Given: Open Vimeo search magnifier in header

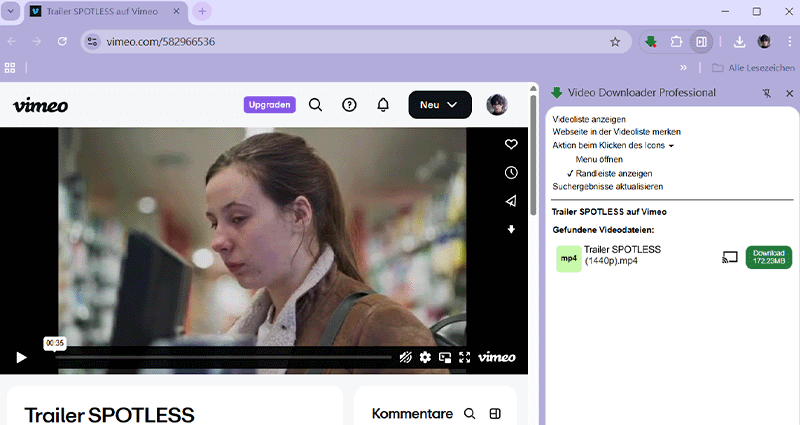Looking at the screenshot, I should coord(315,105).
